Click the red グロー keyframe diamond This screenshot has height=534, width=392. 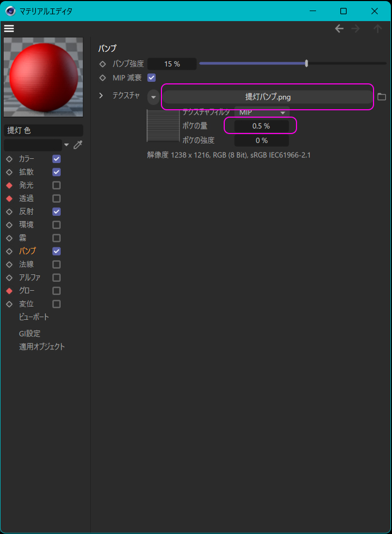pyautogui.click(x=9, y=291)
